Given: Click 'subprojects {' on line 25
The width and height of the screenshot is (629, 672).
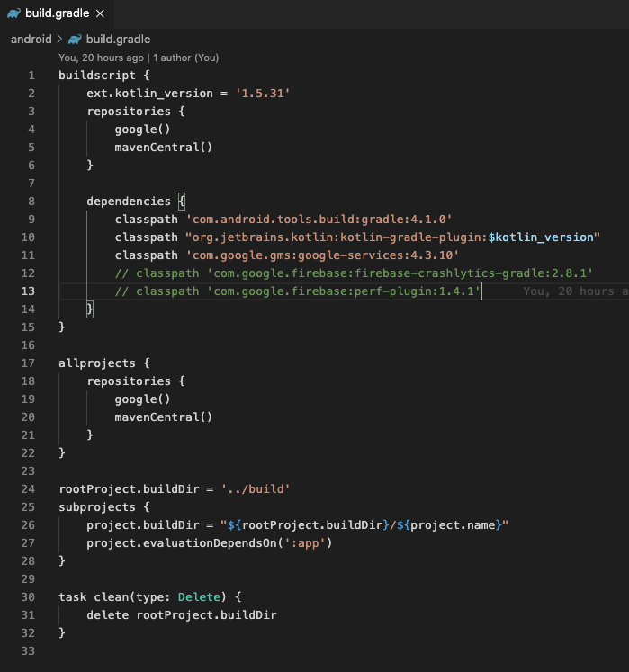Looking at the screenshot, I should (104, 507).
